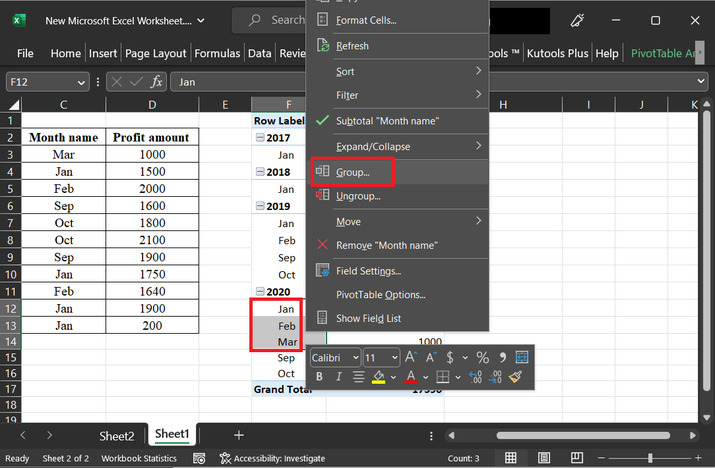Click the yellow fill color bucket
The width and height of the screenshot is (715, 468).
pyautogui.click(x=379, y=377)
